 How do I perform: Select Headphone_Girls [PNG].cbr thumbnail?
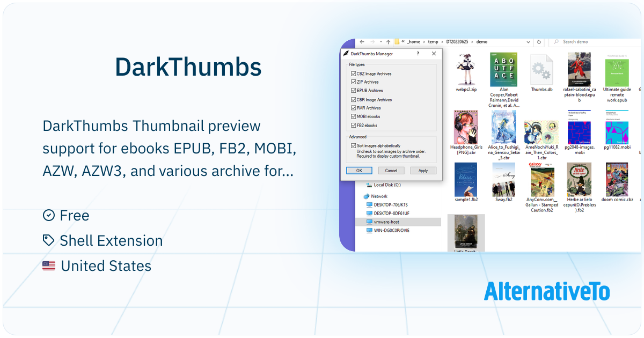pyautogui.click(x=466, y=127)
